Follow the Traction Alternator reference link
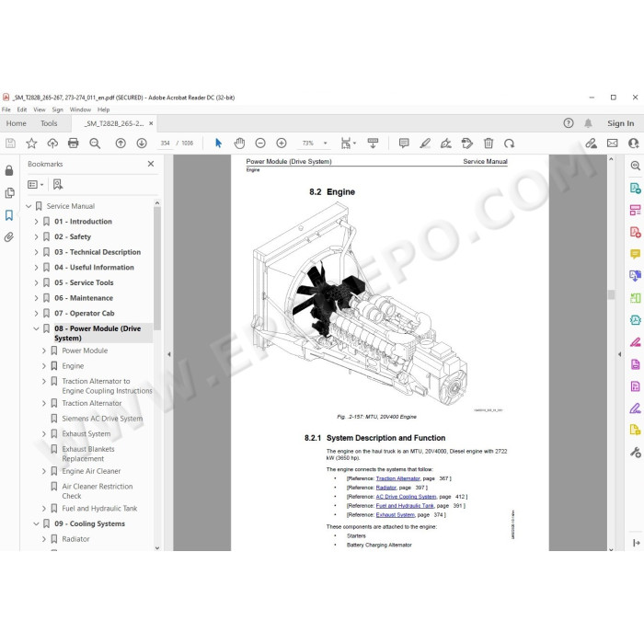644x644 pixels. (x=398, y=478)
